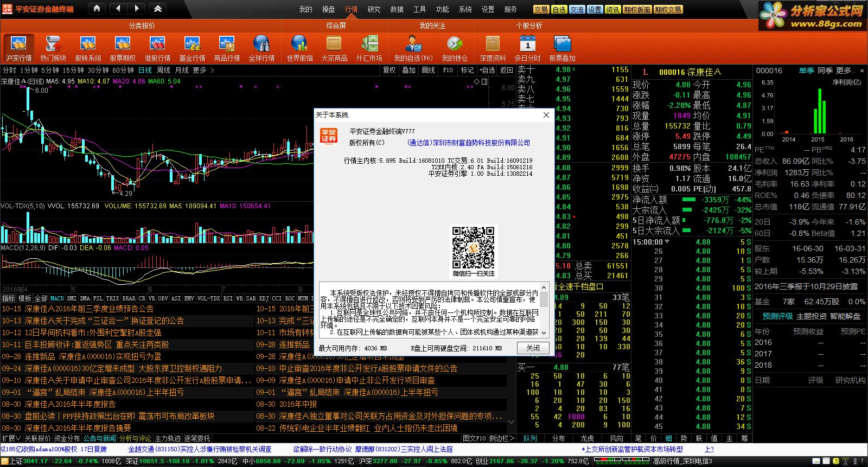The height and width of the screenshot is (467, 868).
Task: Open 股票叠加 stock overlay icon
Action: (562, 48)
